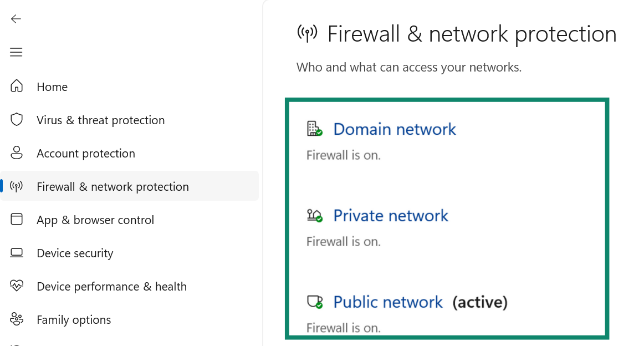Click the Domain network building icon

[x=314, y=129]
